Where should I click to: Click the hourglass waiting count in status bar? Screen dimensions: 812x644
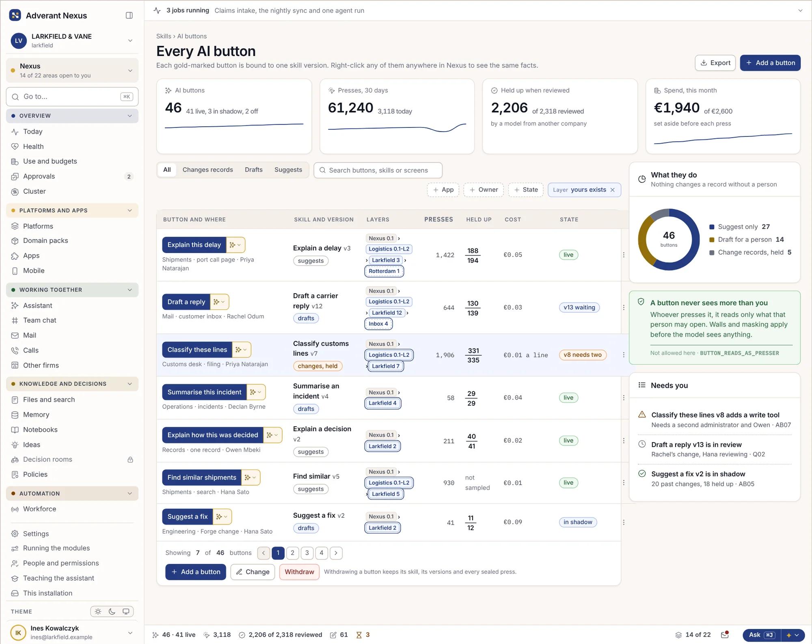pyautogui.click(x=363, y=635)
